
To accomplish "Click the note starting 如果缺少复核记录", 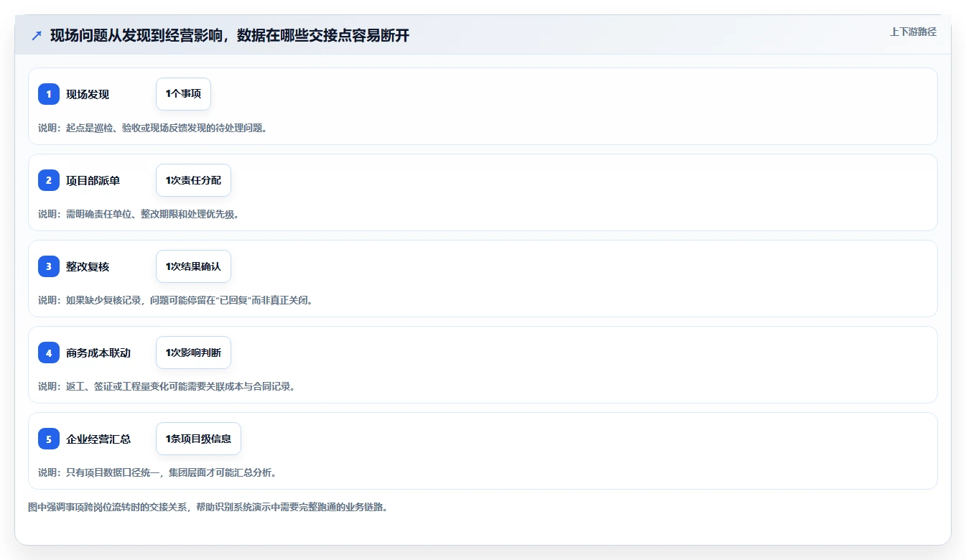I will pyautogui.click(x=175, y=300).
